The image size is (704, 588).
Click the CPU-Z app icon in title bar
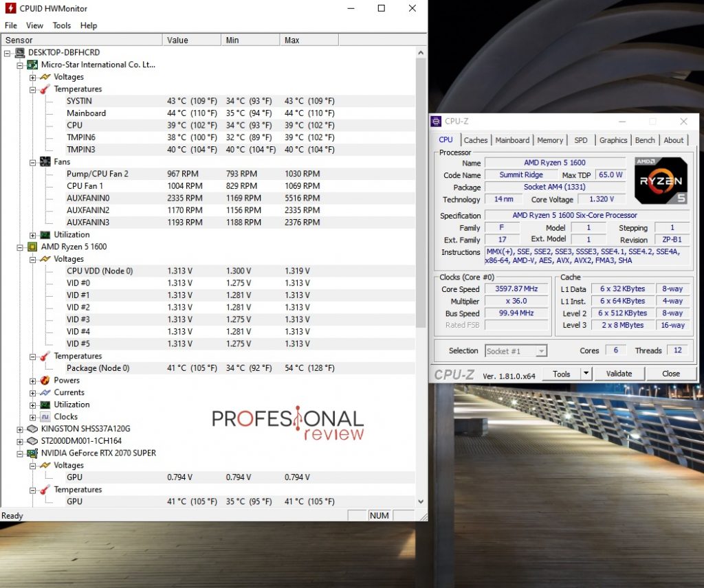click(x=436, y=122)
